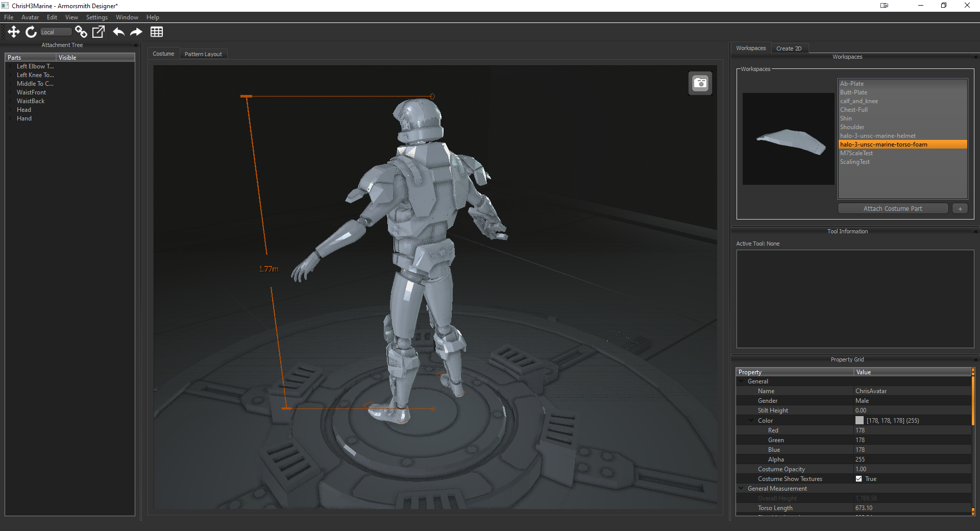Switch to the Workspaces tab
Viewport: 980px width, 531px height.
click(751, 48)
